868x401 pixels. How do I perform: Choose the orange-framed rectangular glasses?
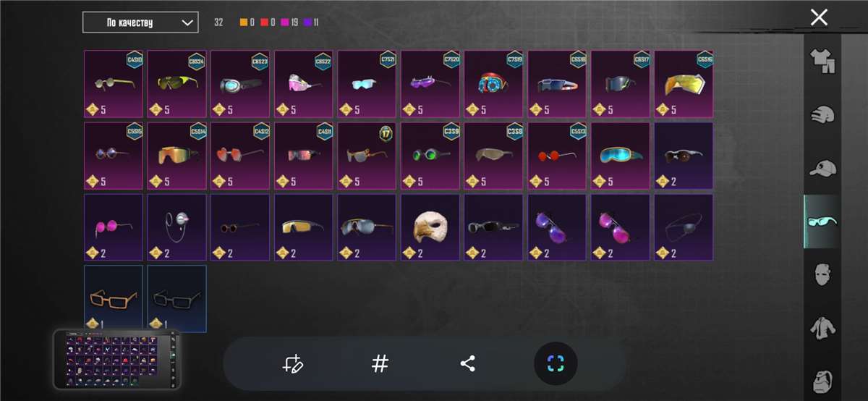point(114,299)
